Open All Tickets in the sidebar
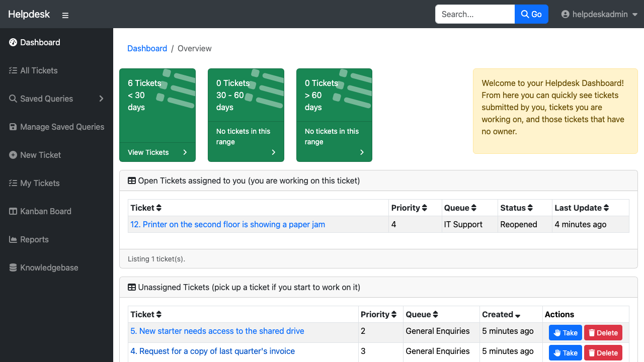Image resolution: width=644 pixels, height=362 pixels. (56, 70)
